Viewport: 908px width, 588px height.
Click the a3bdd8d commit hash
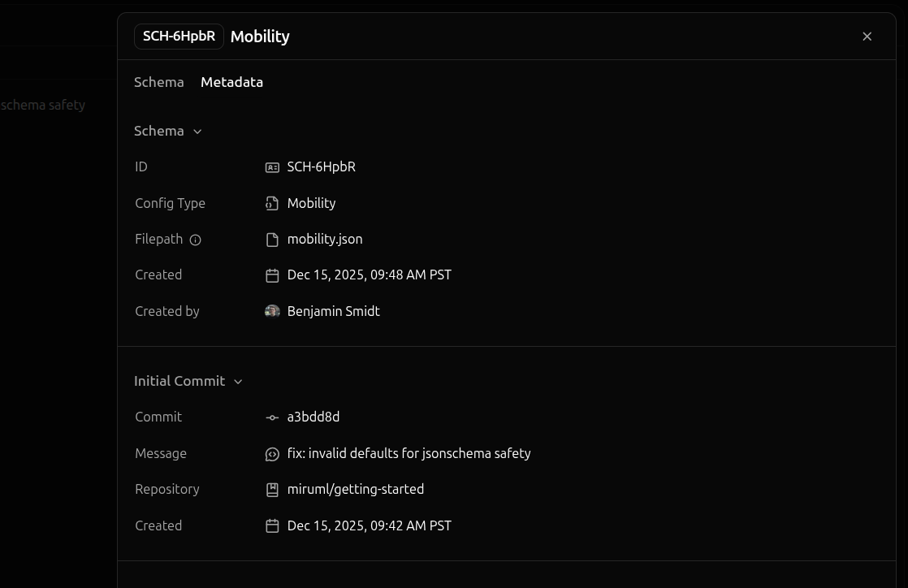point(313,417)
